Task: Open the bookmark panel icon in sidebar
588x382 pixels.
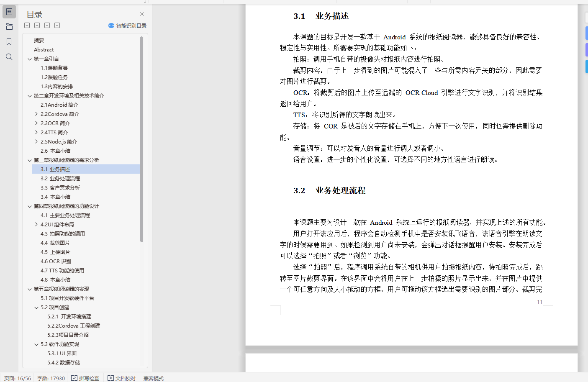Action: [9, 42]
